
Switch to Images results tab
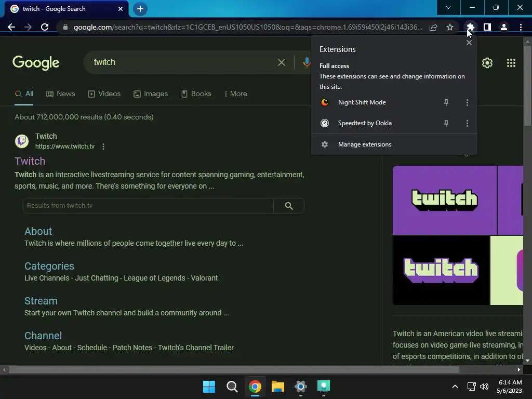[x=151, y=94]
